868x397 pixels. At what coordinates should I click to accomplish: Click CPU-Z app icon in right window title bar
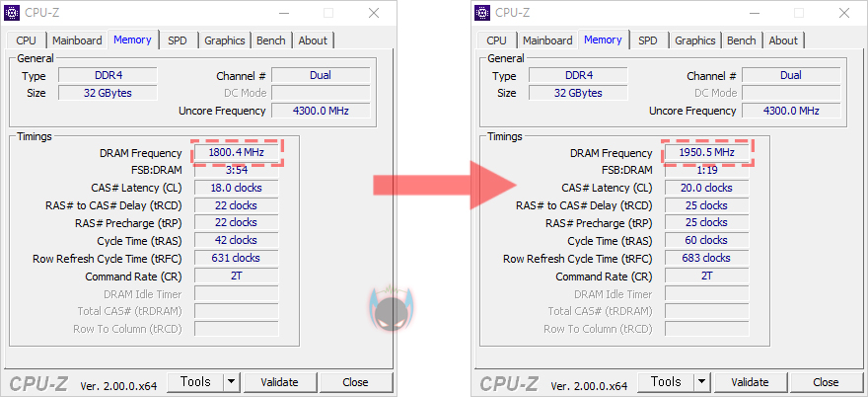pos(482,12)
